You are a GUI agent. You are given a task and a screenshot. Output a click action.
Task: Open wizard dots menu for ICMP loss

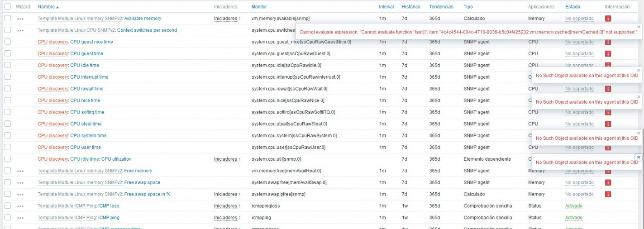coord(20,206)
